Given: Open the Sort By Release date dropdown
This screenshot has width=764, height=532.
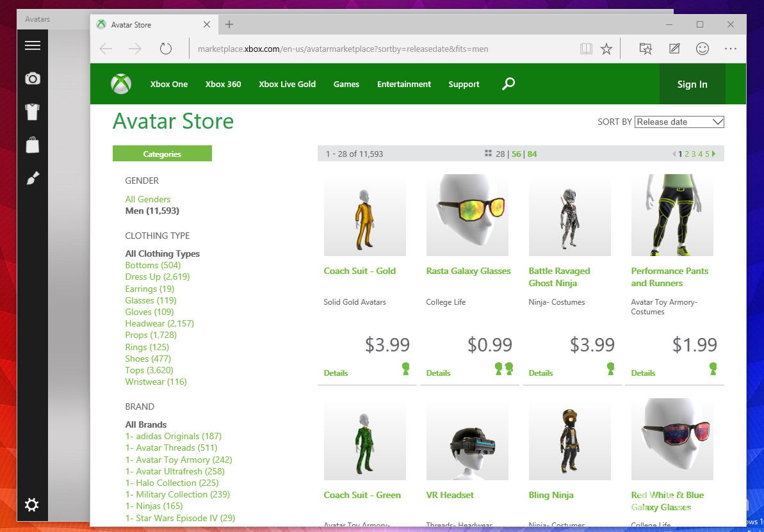Looking at the screenshot, I should 679,122.
